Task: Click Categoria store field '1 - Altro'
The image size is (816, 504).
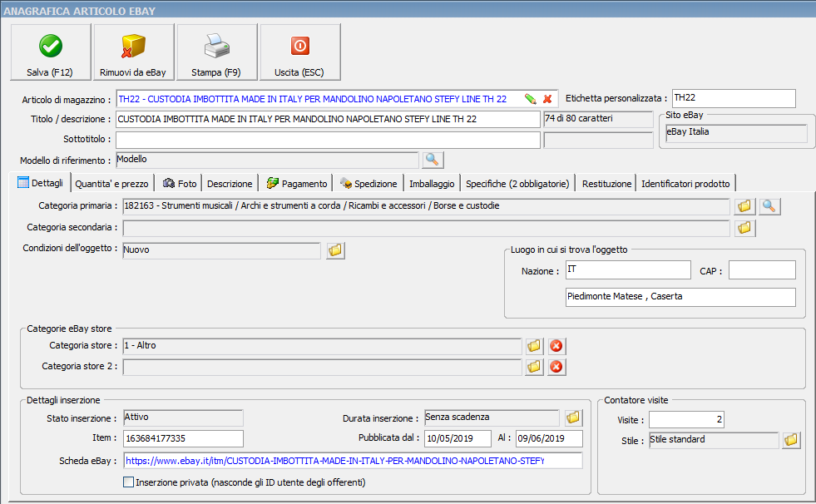Action: 322,346
